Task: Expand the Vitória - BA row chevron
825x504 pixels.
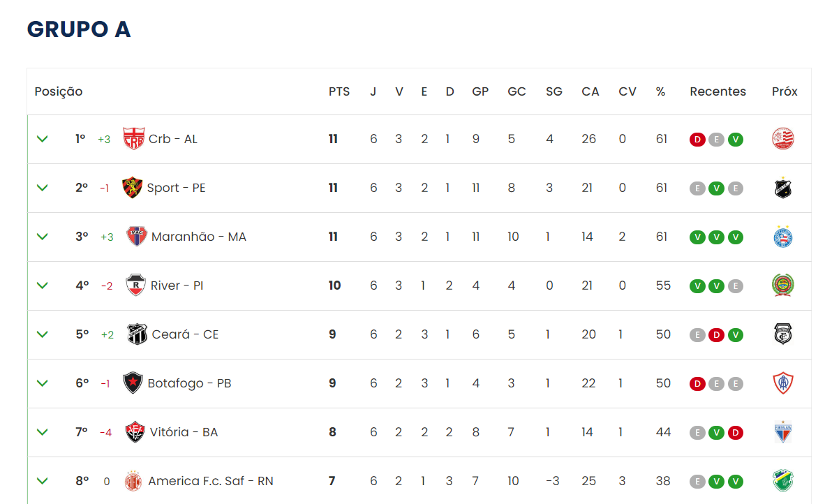Action: tap(43, 432)
